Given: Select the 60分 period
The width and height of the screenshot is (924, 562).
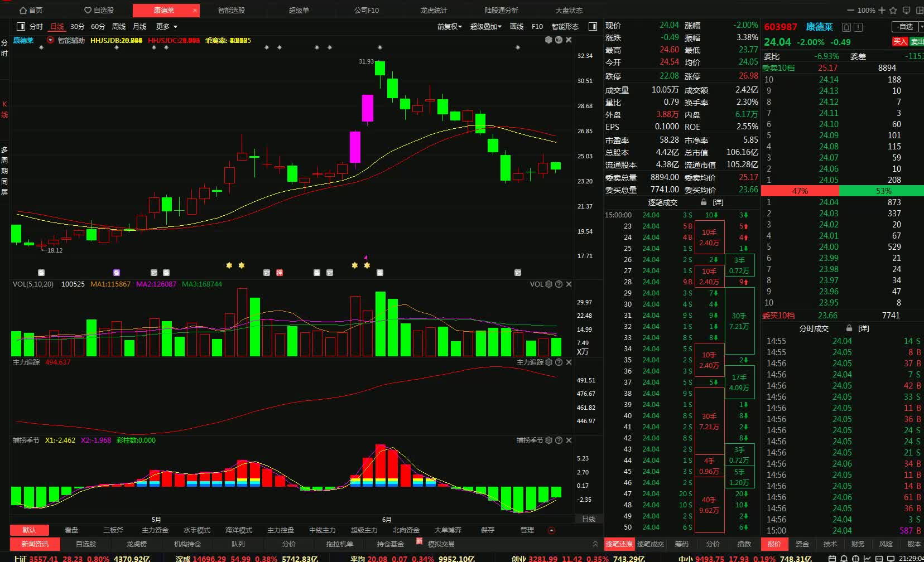Looking at the screenshot, I should click(x=98, y=26).
